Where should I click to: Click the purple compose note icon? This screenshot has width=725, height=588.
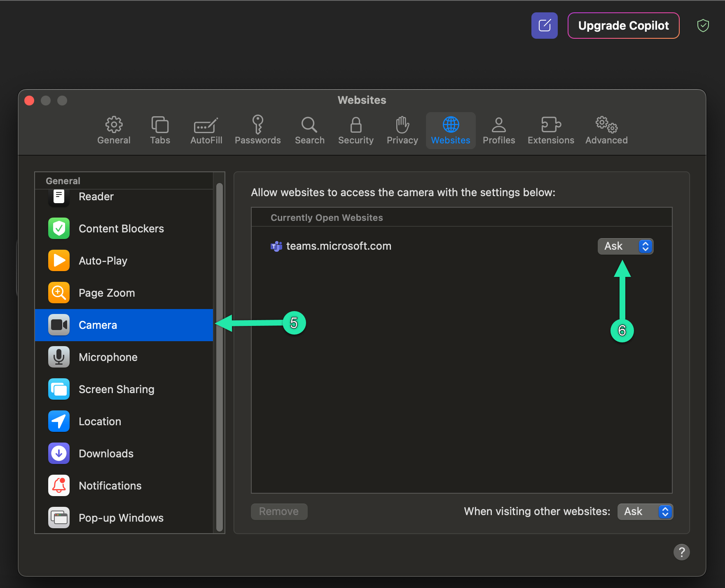[x=544, y=26]
